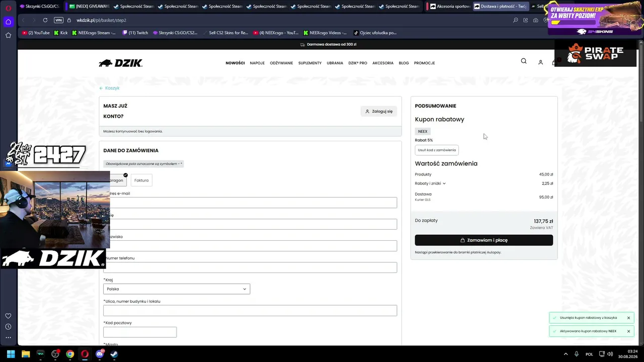Open the 'NEEXcsgo Stream' bookmark
The width and height of the screenshot is (644, 362).
pyautogui.click(x=94, y=33)
